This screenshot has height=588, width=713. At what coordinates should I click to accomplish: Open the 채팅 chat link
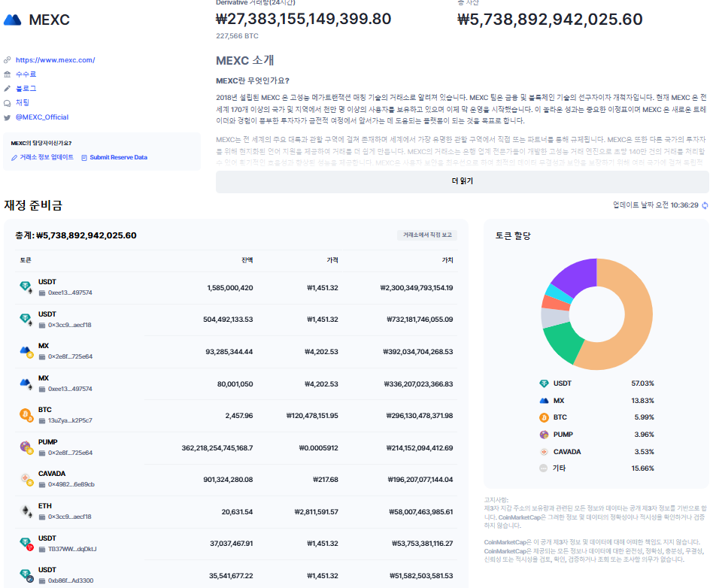23,103
